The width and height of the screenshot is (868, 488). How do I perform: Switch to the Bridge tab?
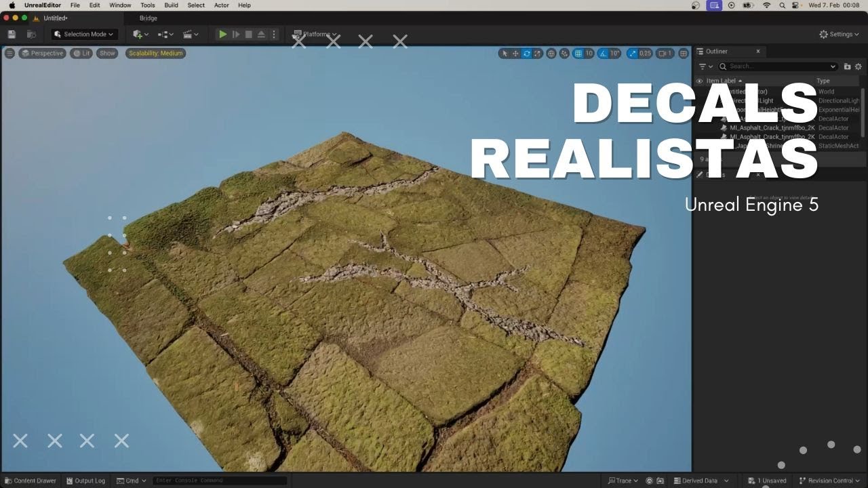[149, 18]
